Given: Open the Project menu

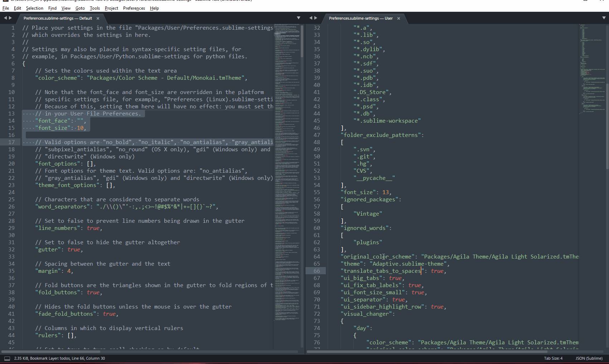Looking at the screenshot, I should (111, 8).
